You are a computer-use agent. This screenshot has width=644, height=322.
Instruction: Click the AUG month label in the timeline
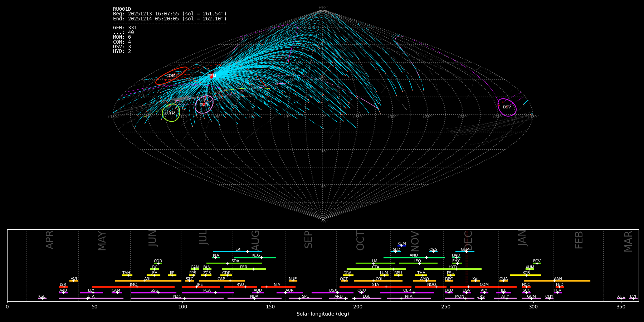[x=255, y=240]
